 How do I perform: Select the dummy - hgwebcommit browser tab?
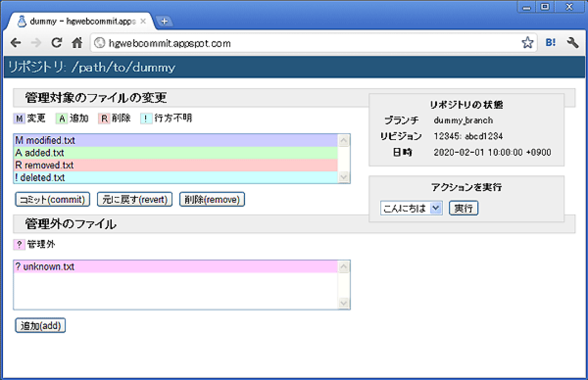coord(81,21)
